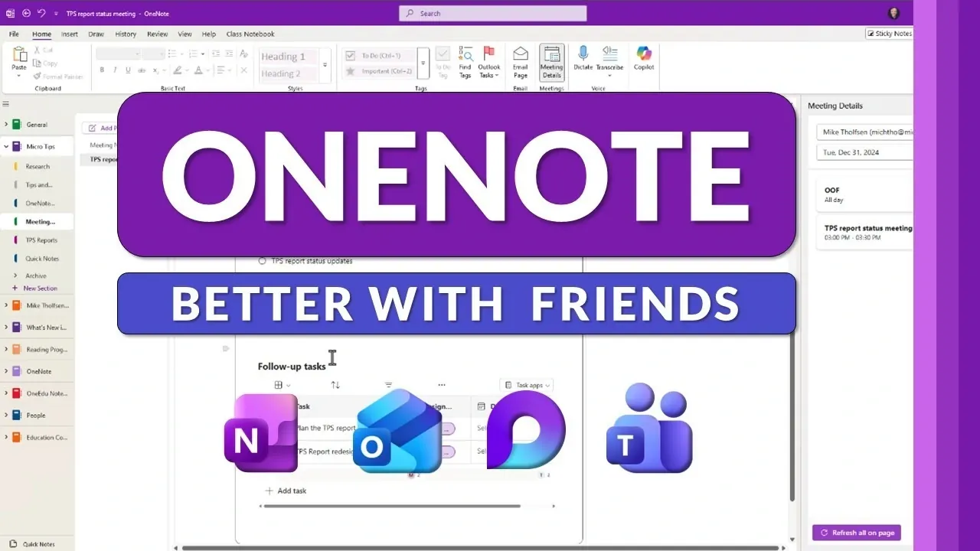Image resolution: width=980 pixels, height=551 pixels.
Task: Switch to the Insert ribbon tab
Action: pyautogui.click(x=70, y=34)
